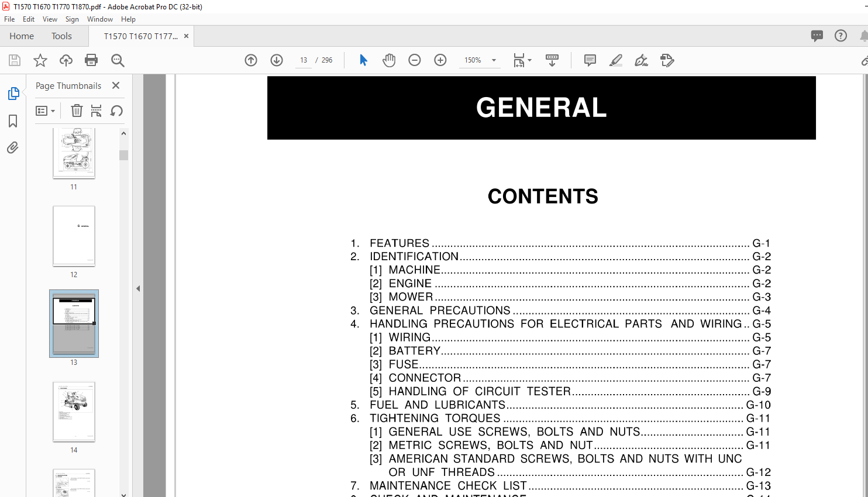
Task: Open the View menu
Action: click(50, 19)
